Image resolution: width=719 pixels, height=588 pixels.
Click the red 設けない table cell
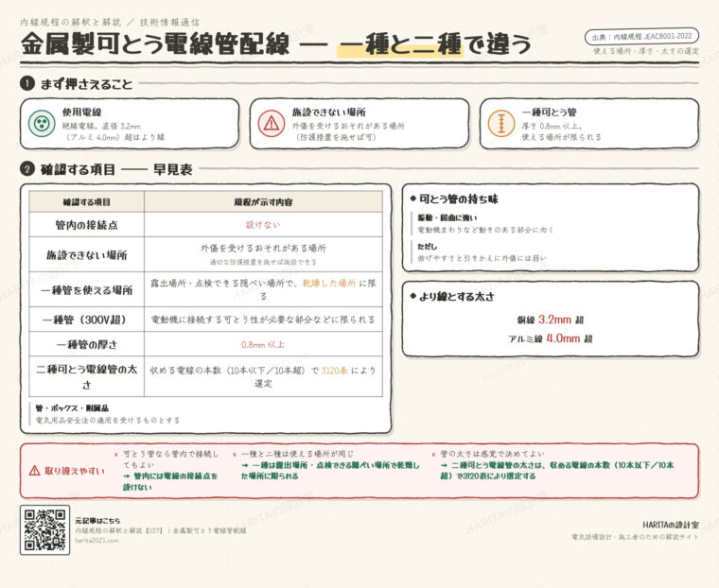(x=263, y=225)
